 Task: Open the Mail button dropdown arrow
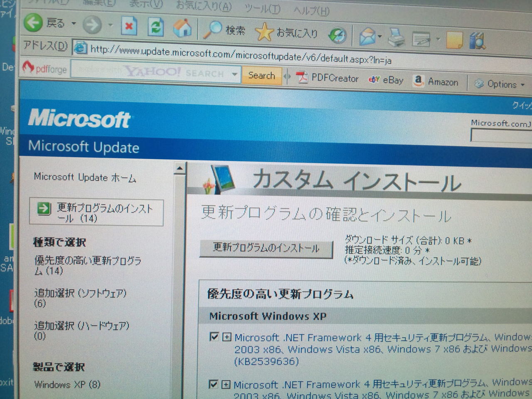tap(380, 37)
